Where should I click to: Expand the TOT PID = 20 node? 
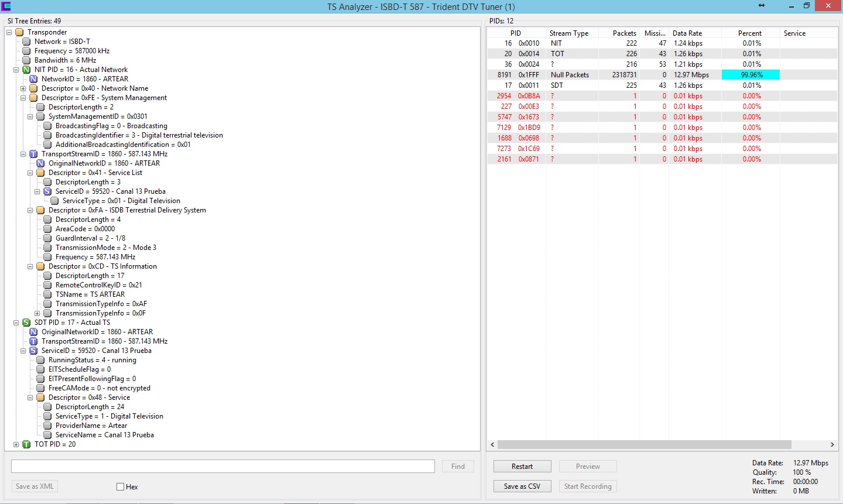tap(16, 444)
